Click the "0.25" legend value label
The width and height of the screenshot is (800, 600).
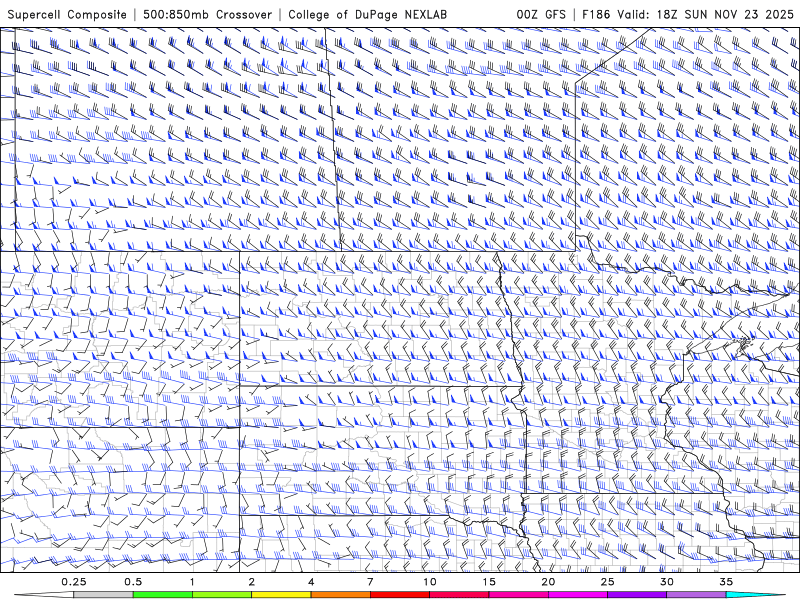[74, 582]
